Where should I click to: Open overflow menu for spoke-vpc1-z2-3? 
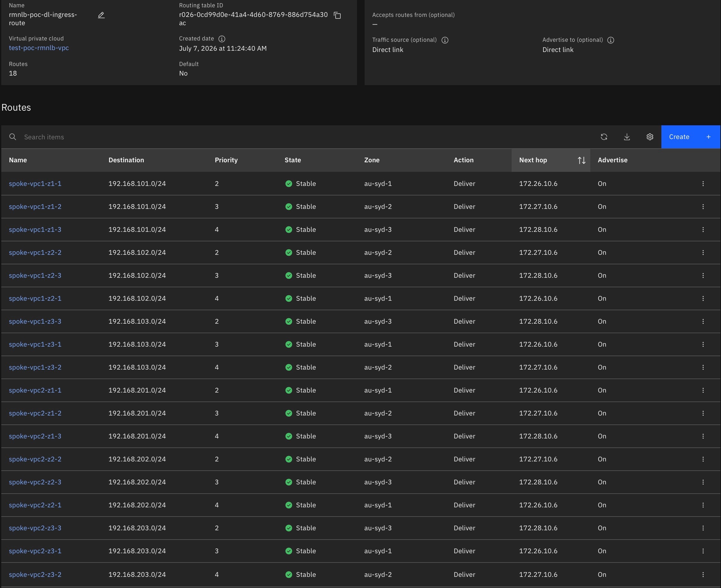703,276
